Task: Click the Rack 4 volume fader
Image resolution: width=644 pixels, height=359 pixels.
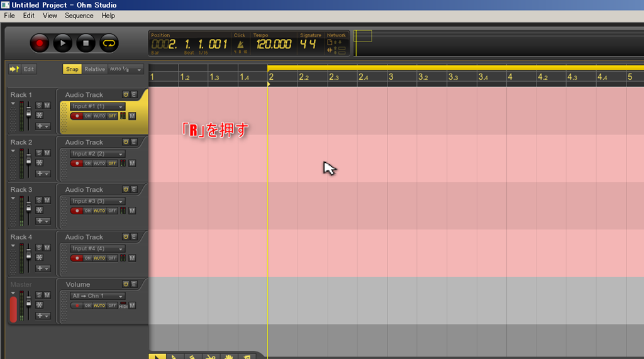Action: click(x=29, y=255)
